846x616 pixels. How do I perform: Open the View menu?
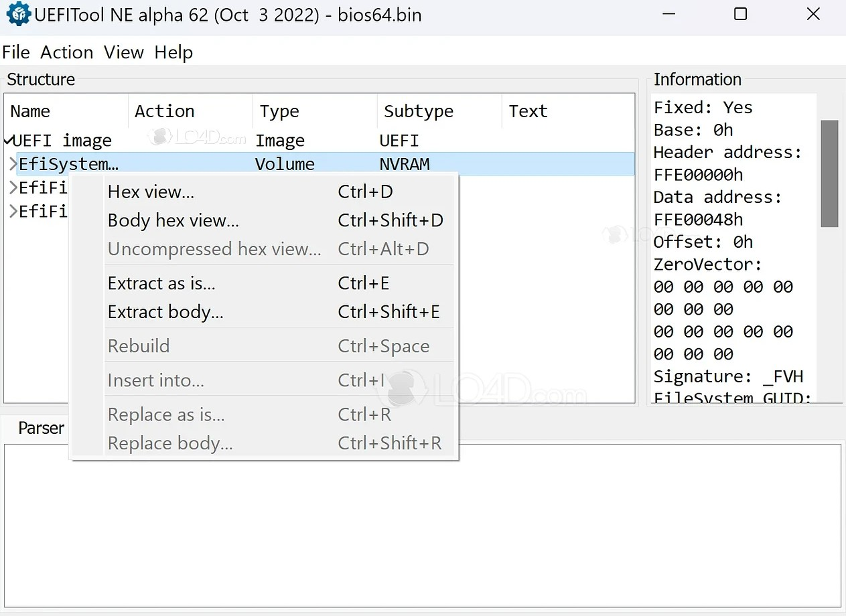tap(124, 52)
